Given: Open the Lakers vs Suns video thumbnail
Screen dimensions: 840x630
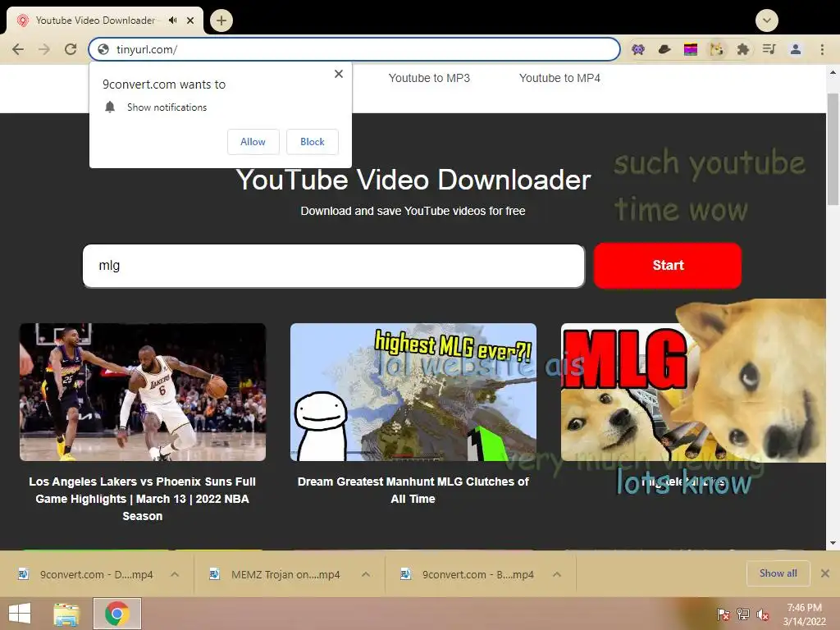Looking at the screenshot, I should point(143,392).
